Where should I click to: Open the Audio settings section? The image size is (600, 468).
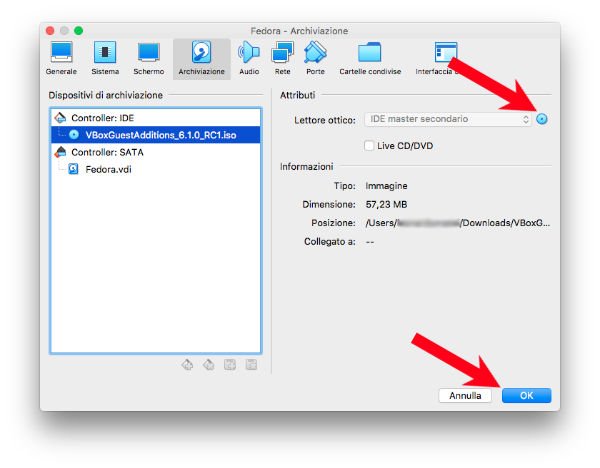[x=249, y=59]
